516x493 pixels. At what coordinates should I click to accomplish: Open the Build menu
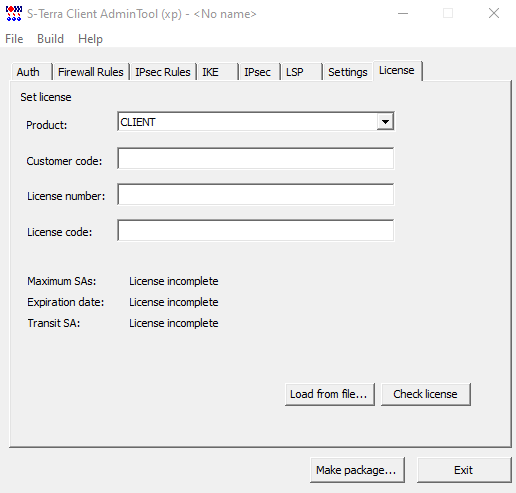click(x=50, y=39)
